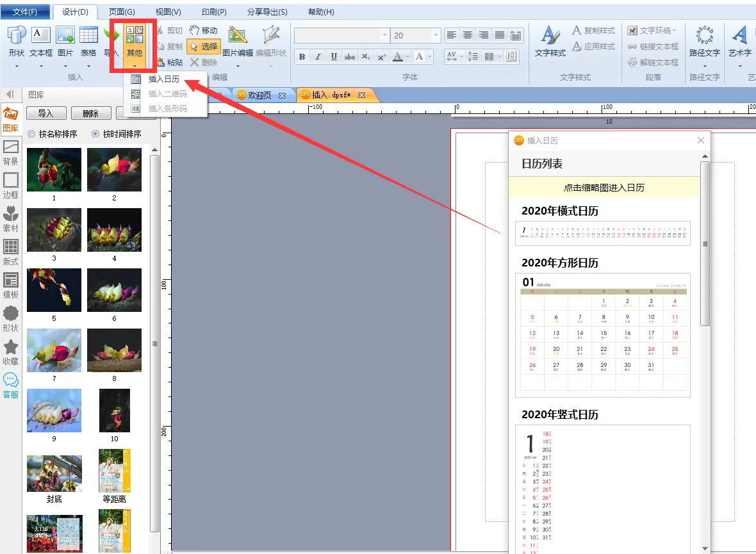
Task: Open 分享导出(S) ribbon tab
Action: click(267, 12)
